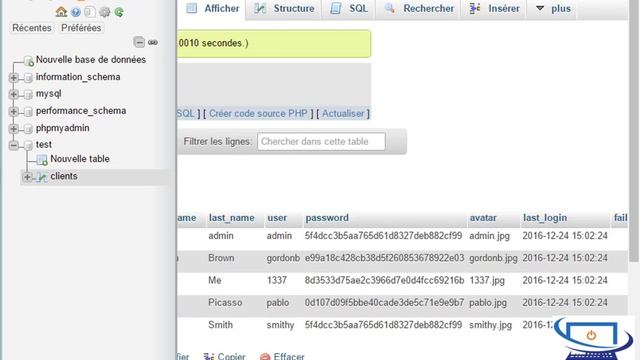Expand the clients table node

[27, 177]
